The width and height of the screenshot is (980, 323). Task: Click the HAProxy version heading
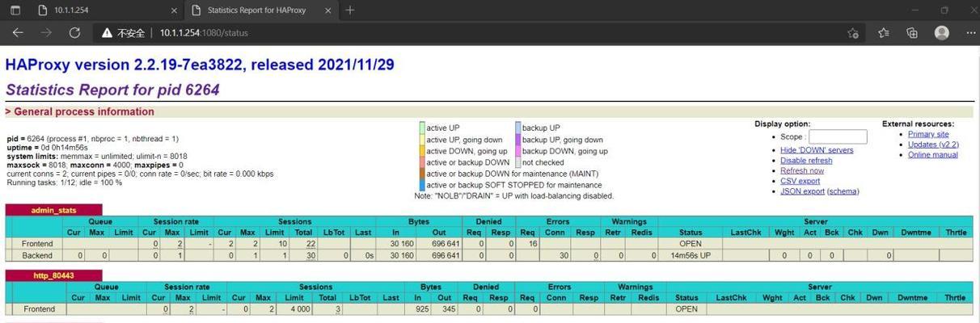pos(200,65)
